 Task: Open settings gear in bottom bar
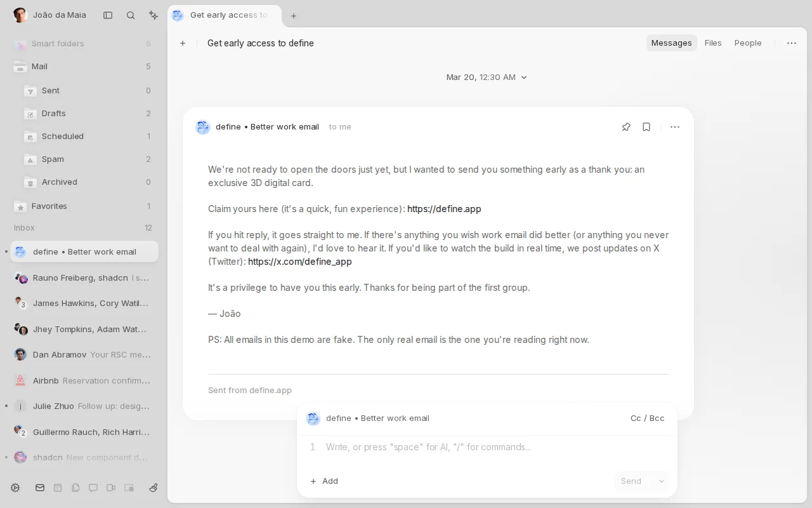click(15, 488)
